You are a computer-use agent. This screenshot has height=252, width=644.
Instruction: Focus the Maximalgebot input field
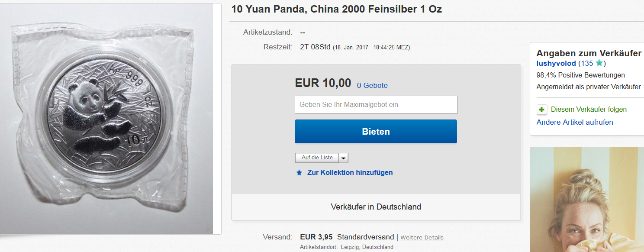coord(376,105)
